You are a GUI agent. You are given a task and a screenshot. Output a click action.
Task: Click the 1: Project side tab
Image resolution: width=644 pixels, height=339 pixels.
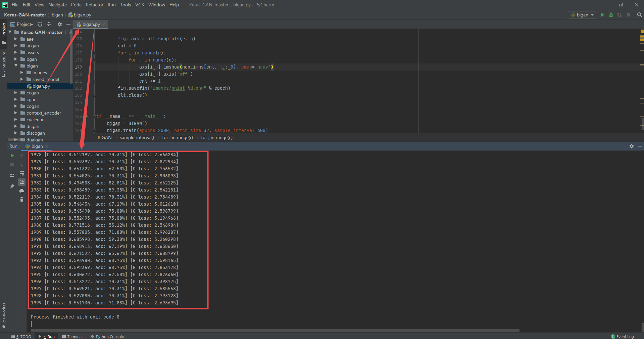(x=4, y=34)
